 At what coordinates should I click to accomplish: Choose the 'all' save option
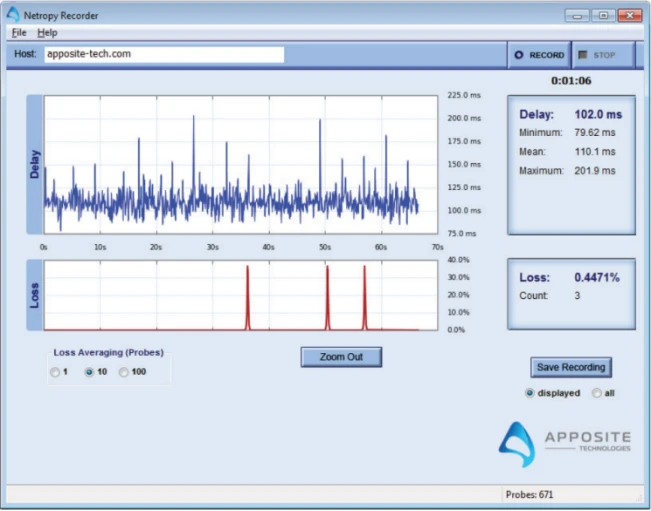(597, 393)
